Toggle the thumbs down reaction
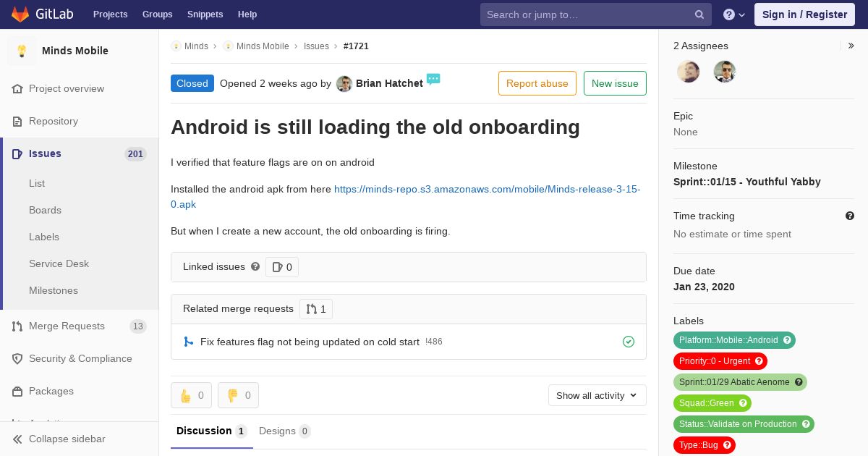Image resolution: width=868 pixels, height=456 pixels. (x=239, y=395)
